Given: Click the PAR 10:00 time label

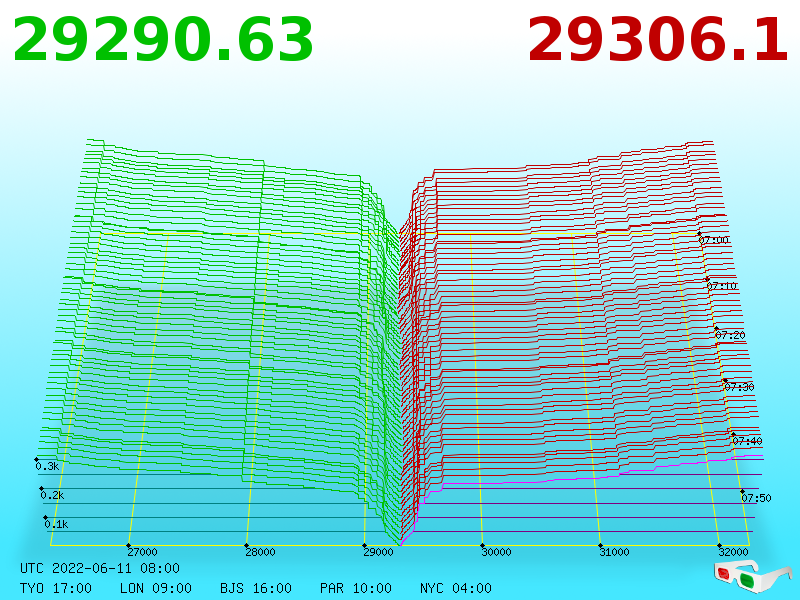Looking at the screenshot, I should coord(356,588).
